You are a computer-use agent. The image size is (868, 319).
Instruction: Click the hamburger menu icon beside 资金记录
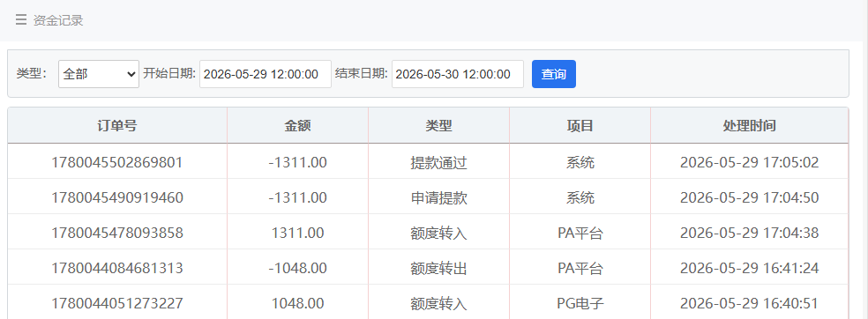[x=21, y=20]
